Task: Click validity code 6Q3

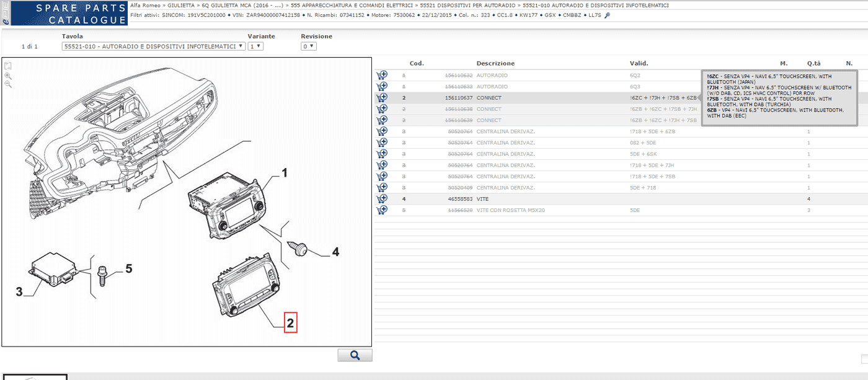Action: coord(635,87)
